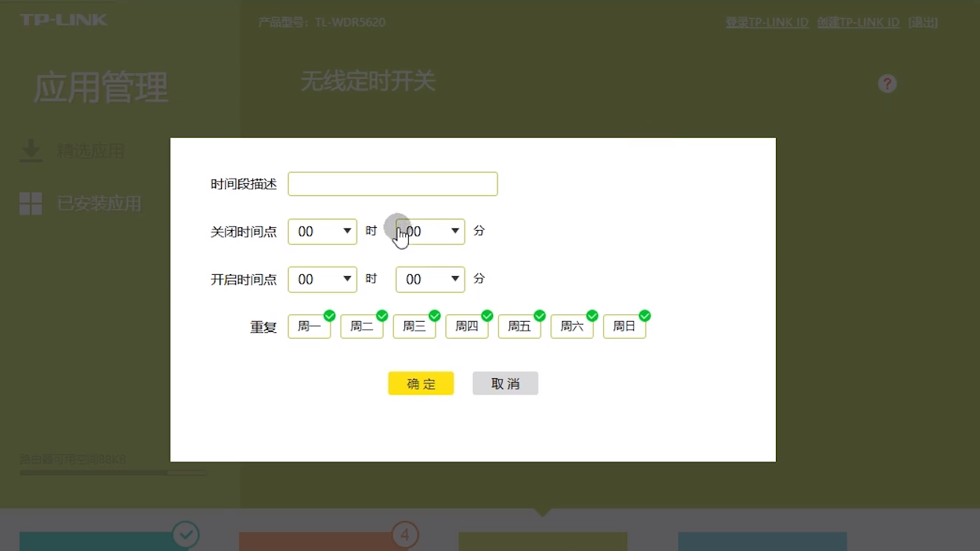Open 开启时间点 minute dropdown

430,279
